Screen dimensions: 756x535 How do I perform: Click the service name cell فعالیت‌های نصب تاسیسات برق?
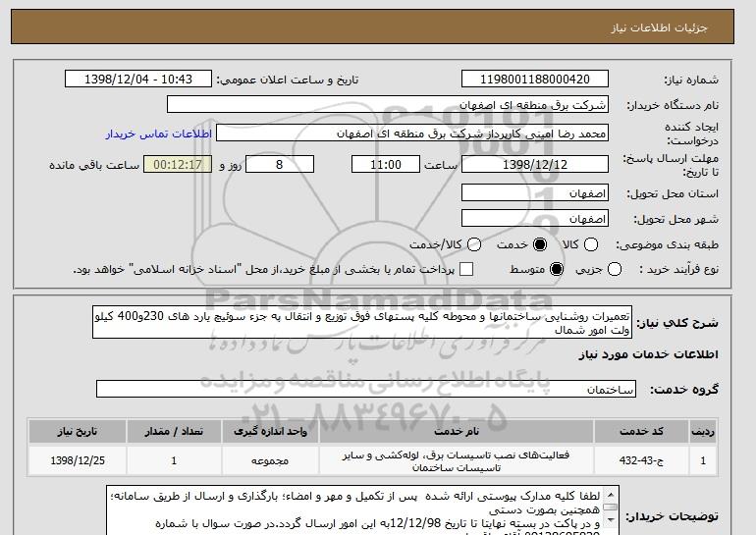457,460
